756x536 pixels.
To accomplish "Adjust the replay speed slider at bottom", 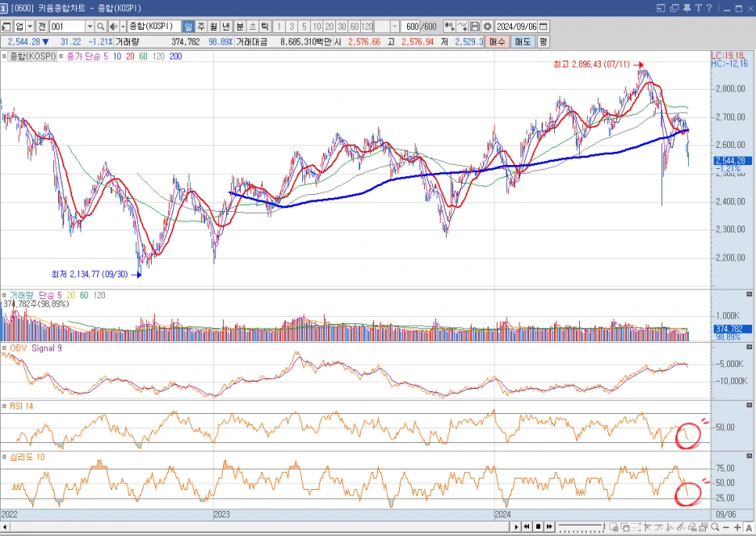I will [x=582, y=527].
